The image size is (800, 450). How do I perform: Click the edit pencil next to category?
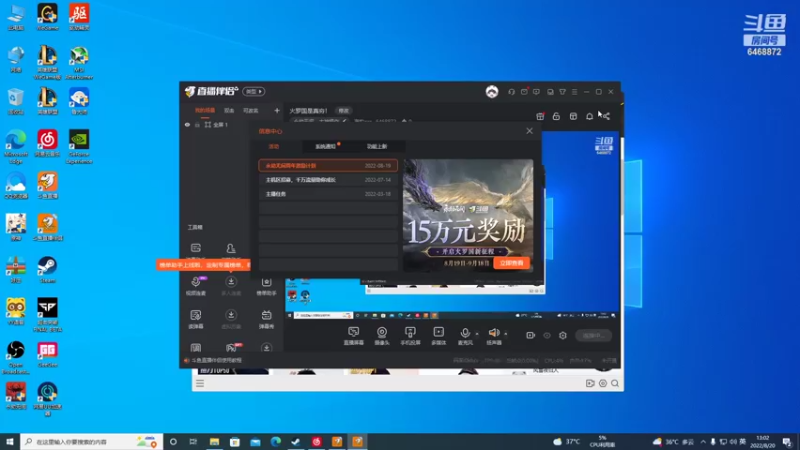pyautogui.click(x=344, y=121)
